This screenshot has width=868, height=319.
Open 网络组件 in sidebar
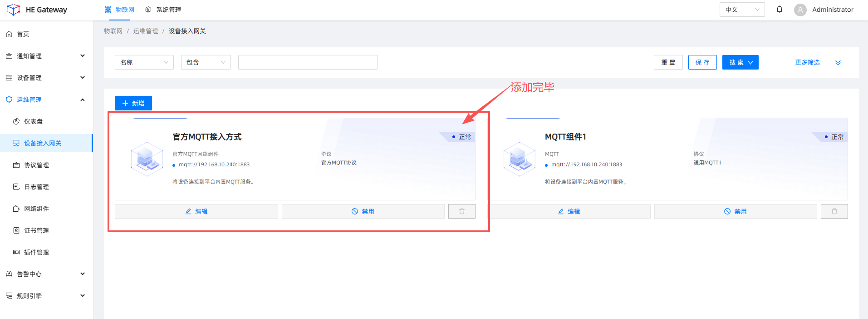point(46,209)
